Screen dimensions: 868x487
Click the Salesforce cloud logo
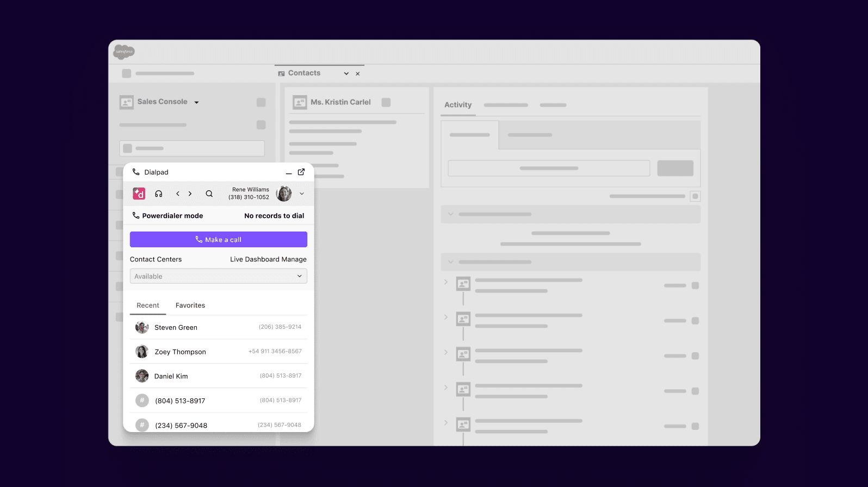coord(124,52)
